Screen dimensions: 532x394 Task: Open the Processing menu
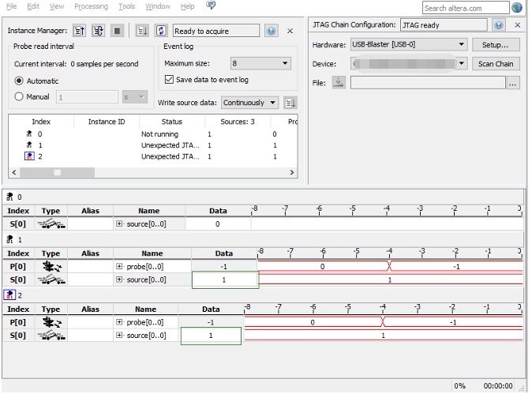[91, 6]
